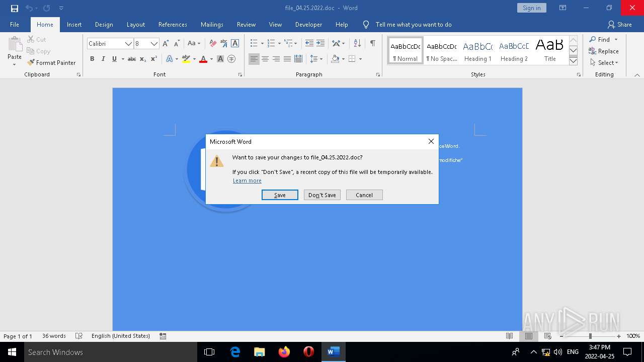Collapse the ribbon with the chevron
The width and height of the screenshot is (644, 362).
pyautogui.click(x=637, y=75)
